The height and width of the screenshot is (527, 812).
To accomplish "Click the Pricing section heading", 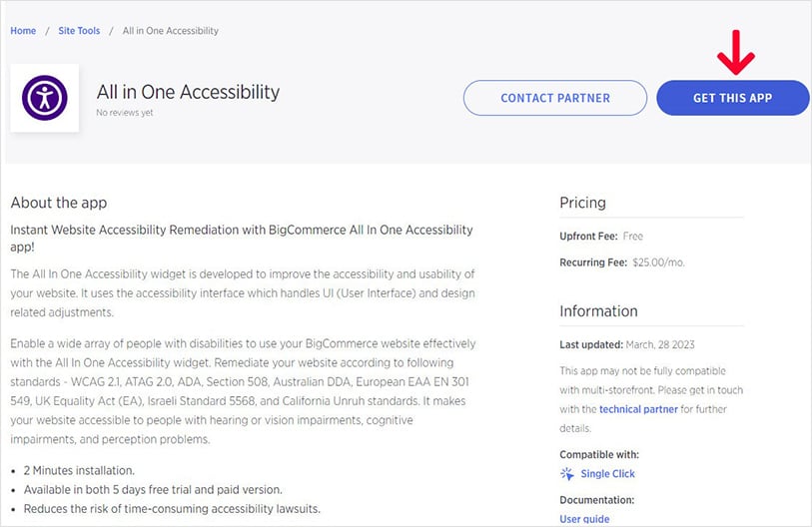I will (582, 203).
